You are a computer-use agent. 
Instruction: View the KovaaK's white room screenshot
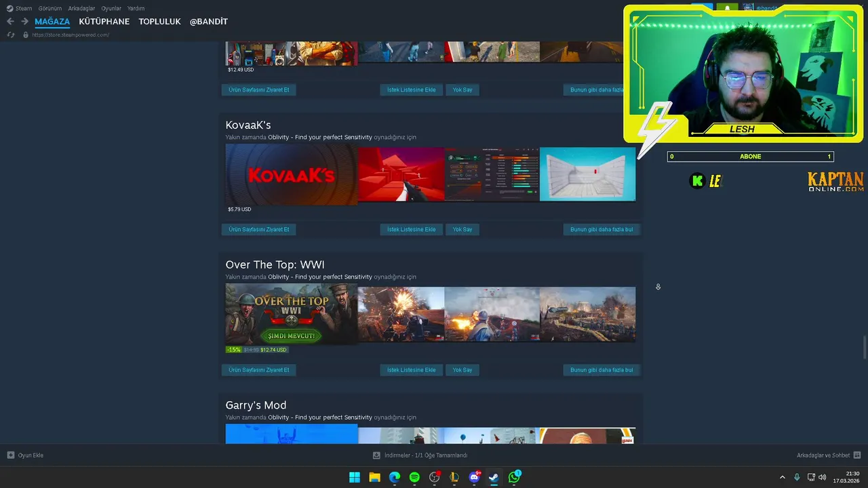[x=587, y=174]
